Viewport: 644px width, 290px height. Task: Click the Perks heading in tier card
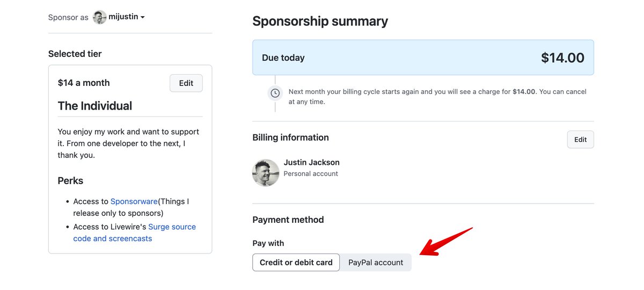point(70,180)
